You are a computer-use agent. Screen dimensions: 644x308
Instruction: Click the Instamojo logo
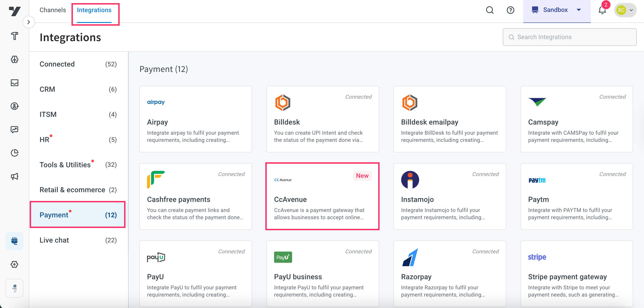pos(410,179)
